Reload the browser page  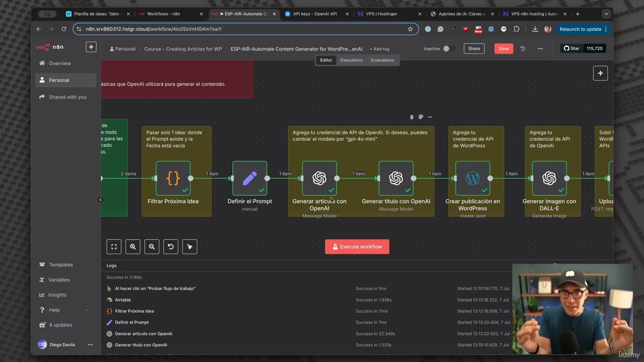63,29
